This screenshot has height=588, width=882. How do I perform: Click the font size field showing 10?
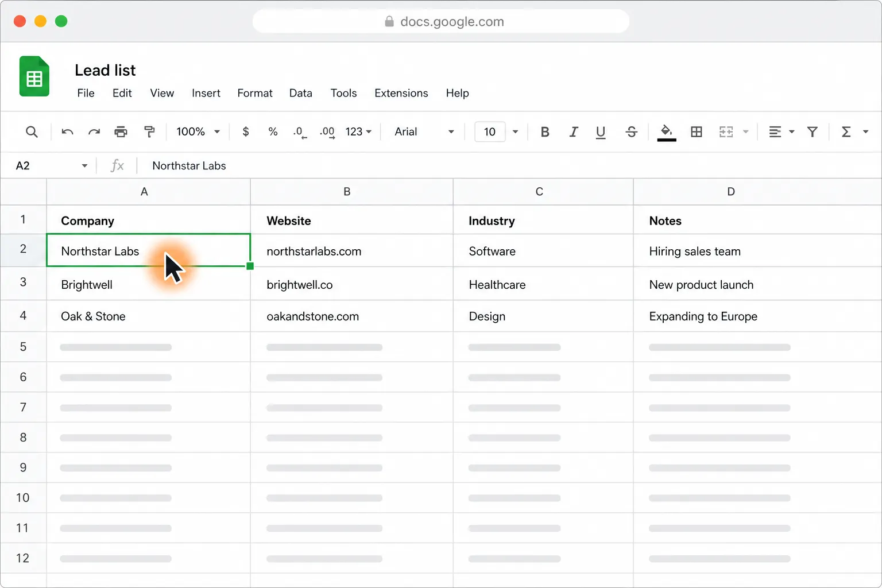point(490,132)
